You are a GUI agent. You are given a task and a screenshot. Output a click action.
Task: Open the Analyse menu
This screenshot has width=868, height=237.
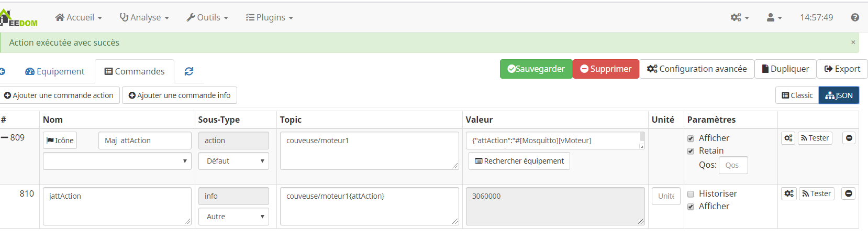coord(144,17)
